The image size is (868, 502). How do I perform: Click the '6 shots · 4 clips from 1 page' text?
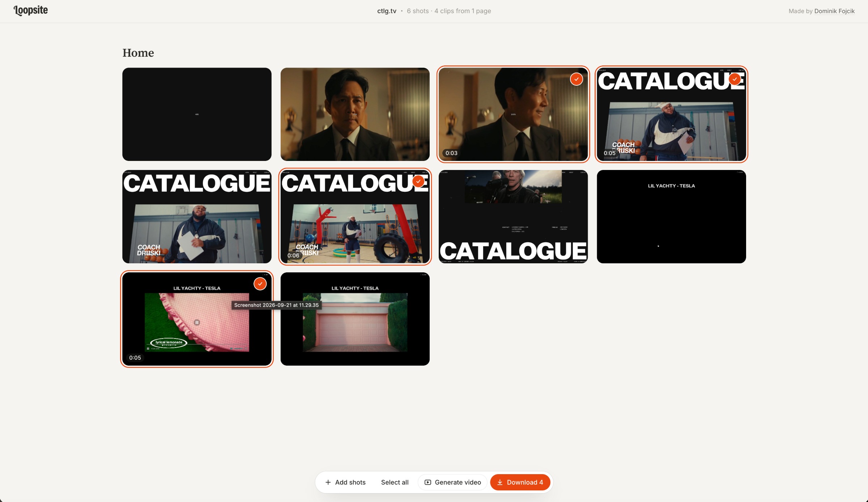pyautogui.click(x=449, y=11)
